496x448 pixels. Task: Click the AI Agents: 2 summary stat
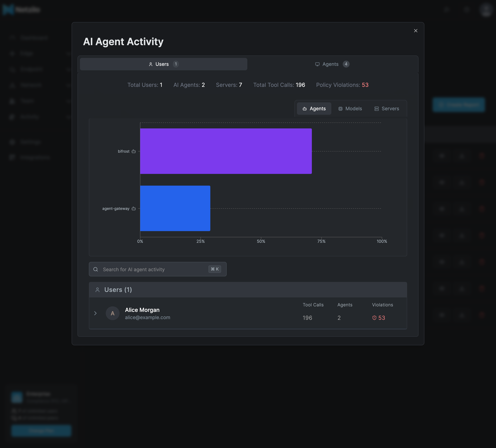tap(189, 85)
